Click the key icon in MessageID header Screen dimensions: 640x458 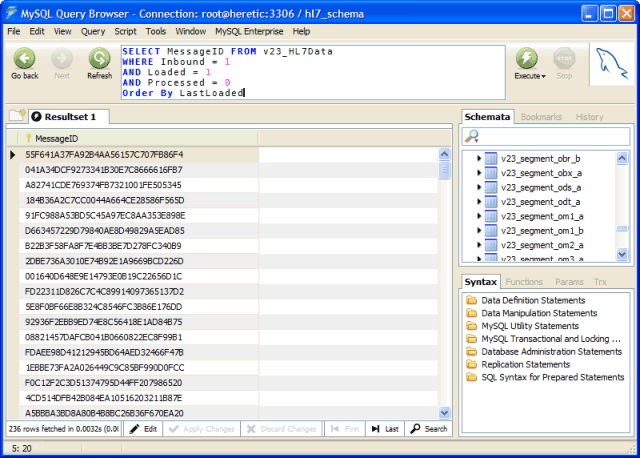[x=28, y=138]
